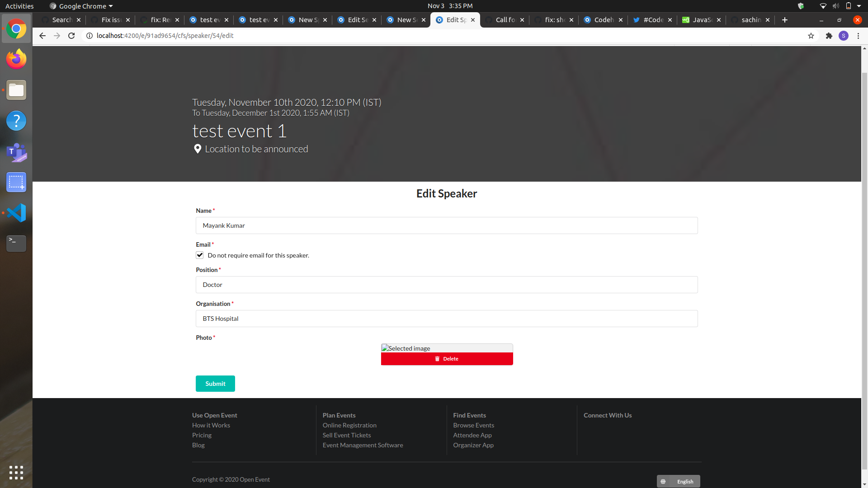This screenshot has width=868, height=488.
Task: Go back to previous page
Action: tap(42, 36)
